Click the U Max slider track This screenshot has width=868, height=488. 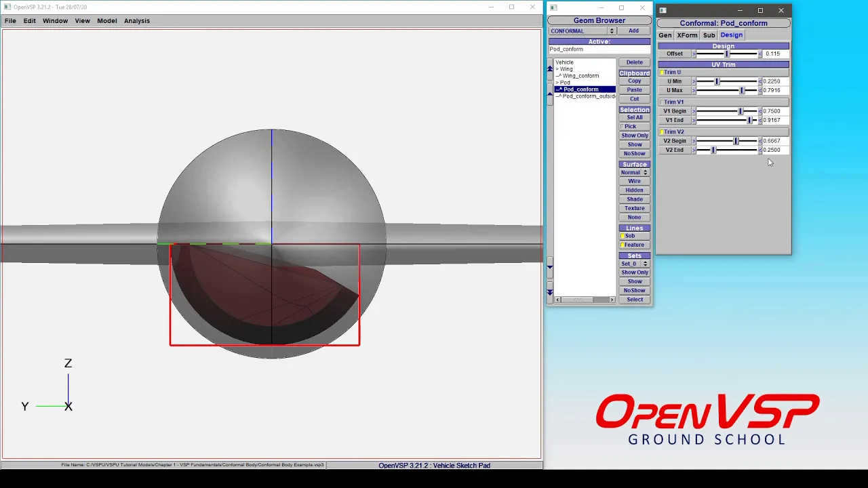pyautogui.click(x=727, y=90)
